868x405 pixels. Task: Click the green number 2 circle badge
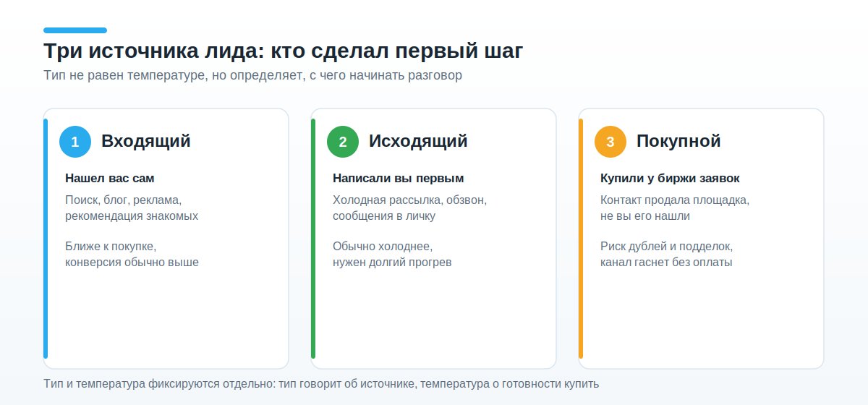pyautogui.click(x=343, y=142)
